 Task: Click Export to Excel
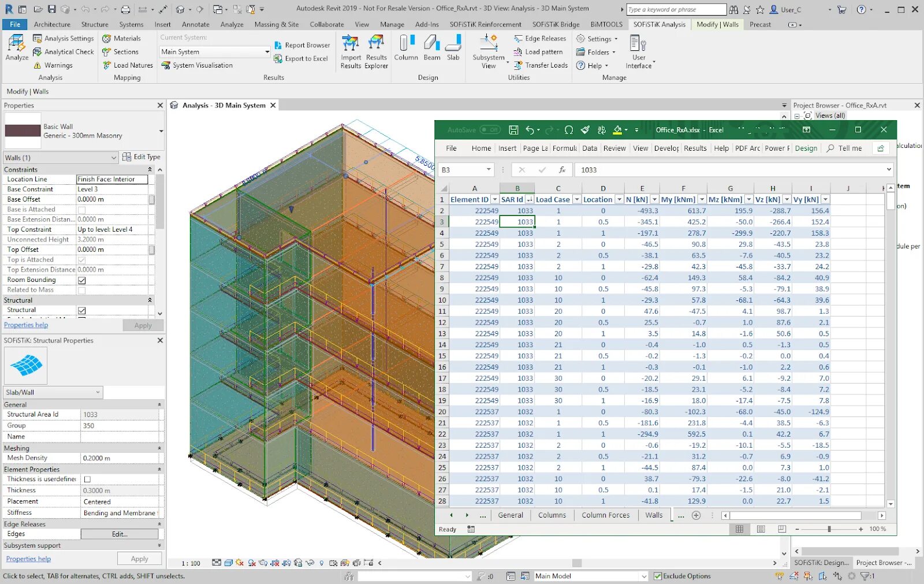point(301,58)
